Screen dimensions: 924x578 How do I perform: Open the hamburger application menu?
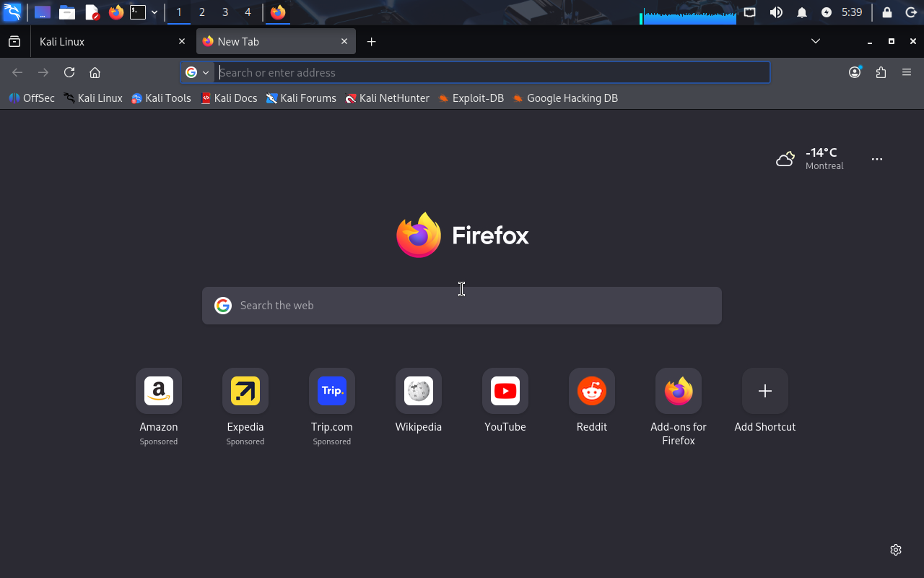tap(907, 72)
